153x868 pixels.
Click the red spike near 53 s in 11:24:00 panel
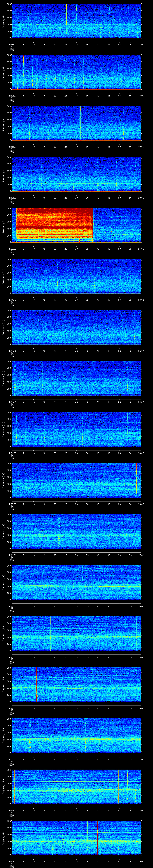coord(127,428)
